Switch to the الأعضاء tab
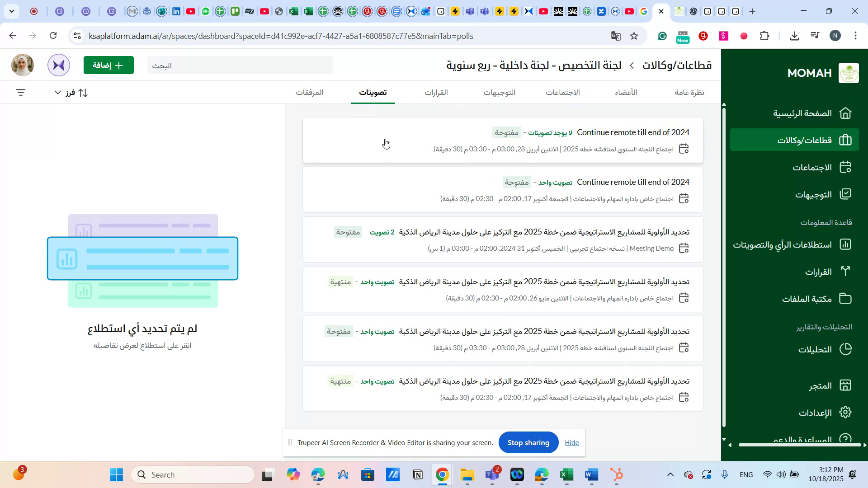Screen dimensions: 868x488 click(627, 92)
